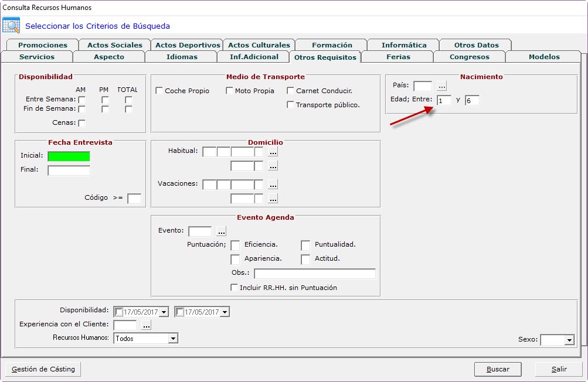Select Otros Requisitos tab
The width and height of the screenshot is (588, 382).
325,57
